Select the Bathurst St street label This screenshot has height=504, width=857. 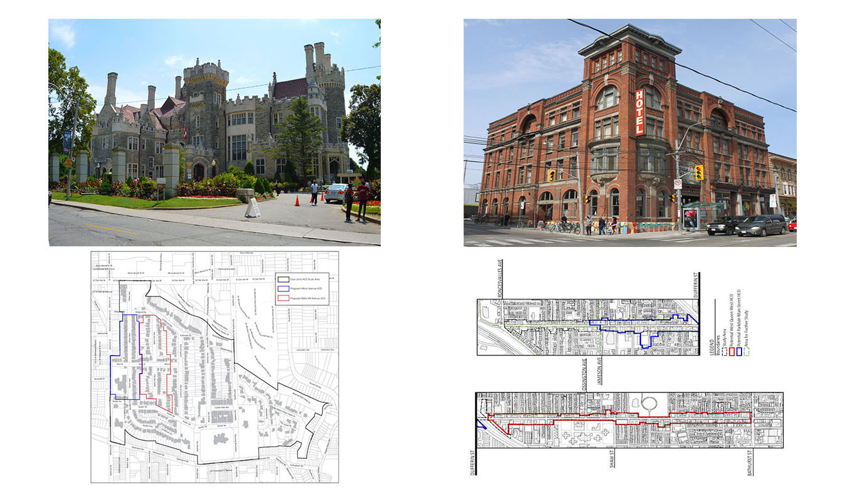point(750,461)
